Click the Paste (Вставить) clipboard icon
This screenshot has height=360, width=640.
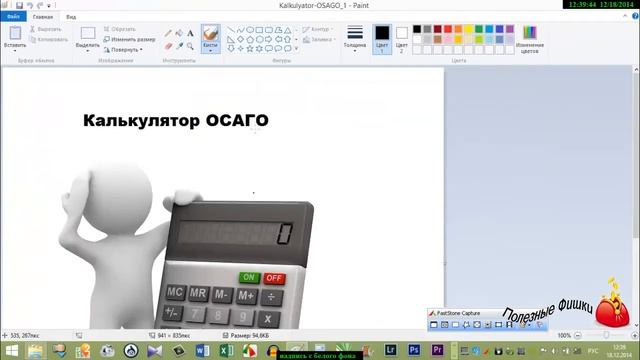pyautogui.click(x=15, y=33)
